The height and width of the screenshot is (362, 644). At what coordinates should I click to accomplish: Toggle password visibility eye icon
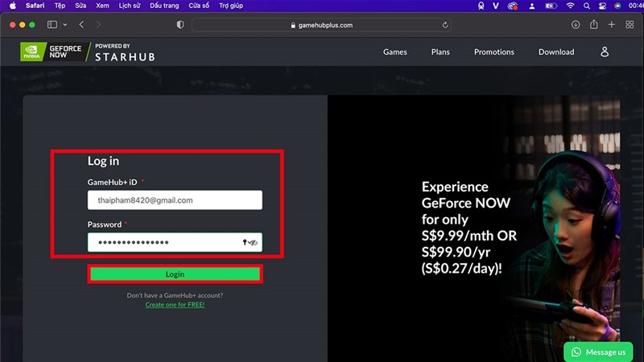coord(253,243)
